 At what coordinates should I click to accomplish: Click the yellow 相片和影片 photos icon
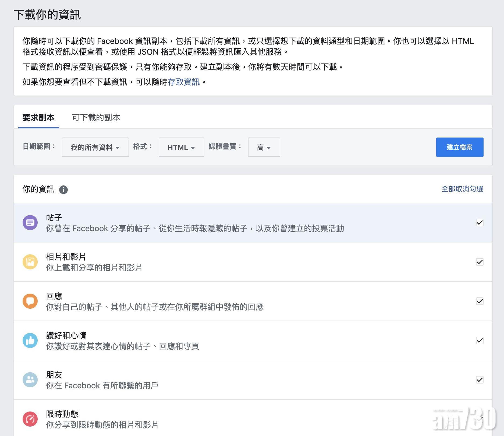(x=30, y=262)
